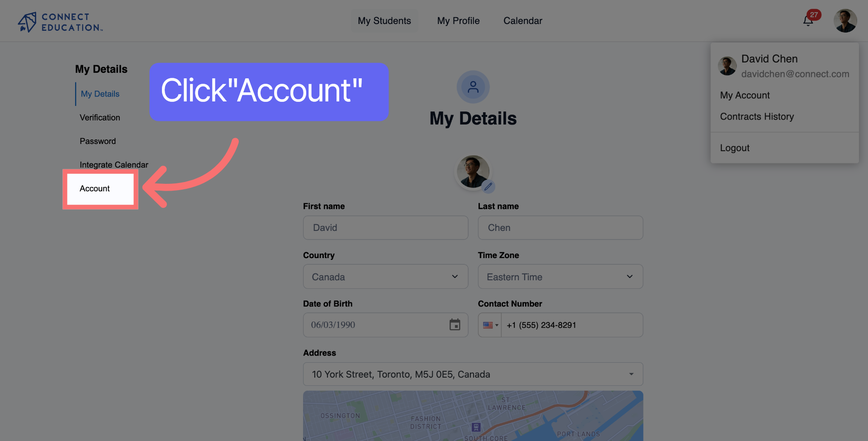The image size is (868, 441).
Task: Click the pencil edit icon on the photo
Action: pos(488,186)
